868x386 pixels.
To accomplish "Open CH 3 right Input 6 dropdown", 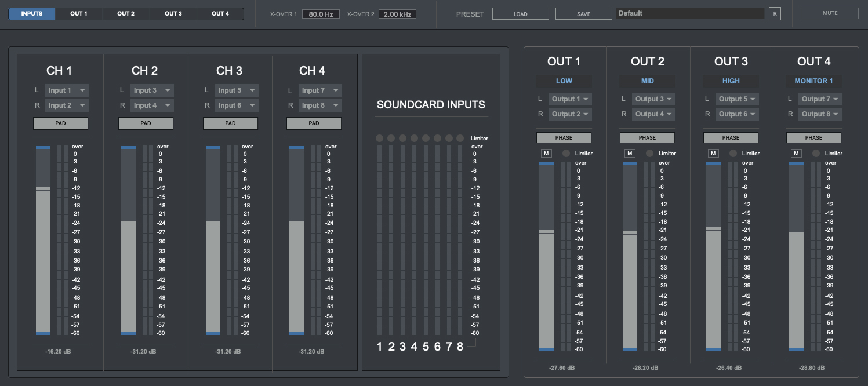I will tap(237, 105).
